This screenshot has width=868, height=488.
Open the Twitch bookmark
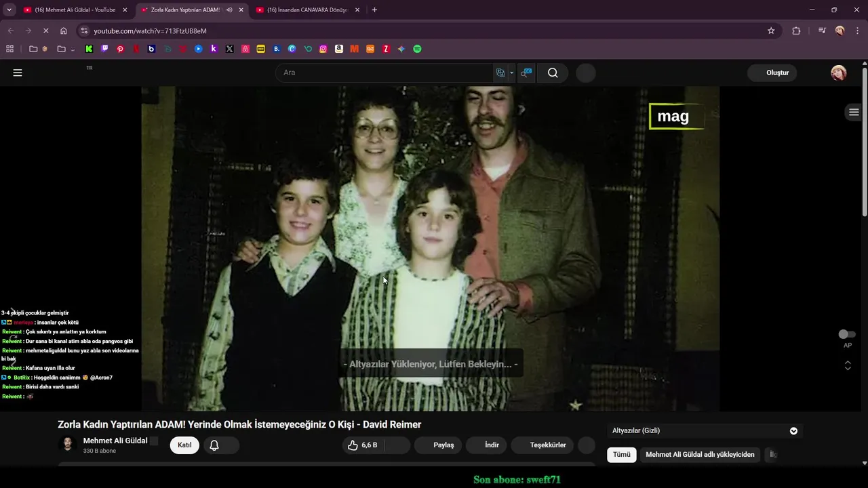click(x=104, y=49)
